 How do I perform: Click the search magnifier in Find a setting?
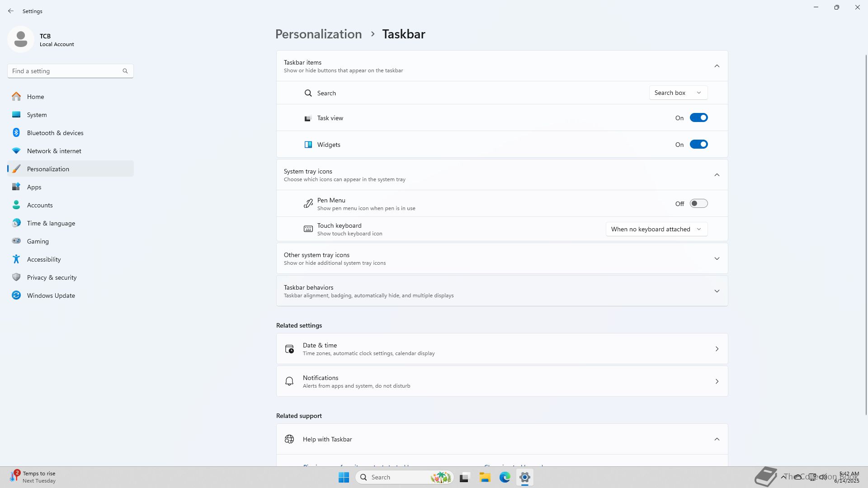pyautogui.click(x=125, y=71)
